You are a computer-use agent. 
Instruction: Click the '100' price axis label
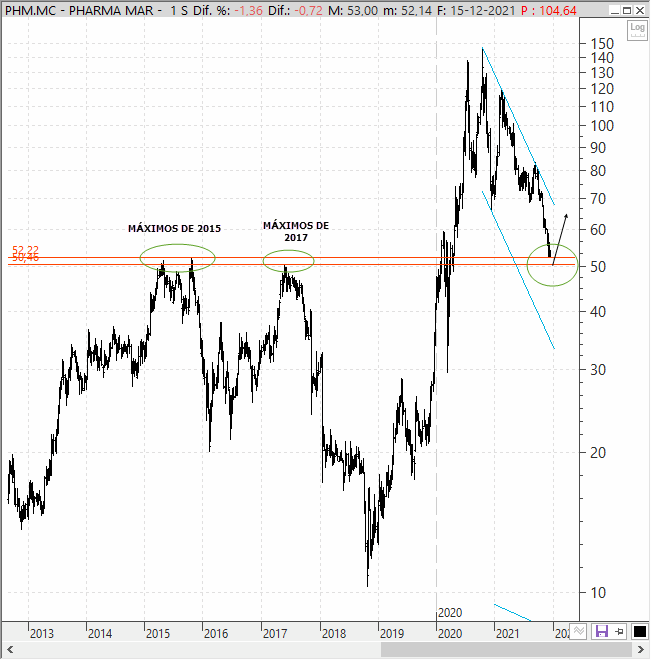point(602,125)
